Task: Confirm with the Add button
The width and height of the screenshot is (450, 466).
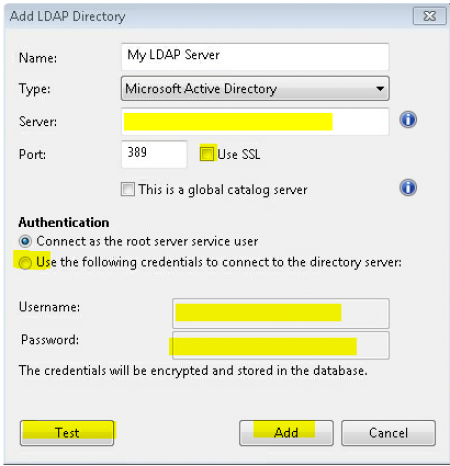Action: point(286,433)
